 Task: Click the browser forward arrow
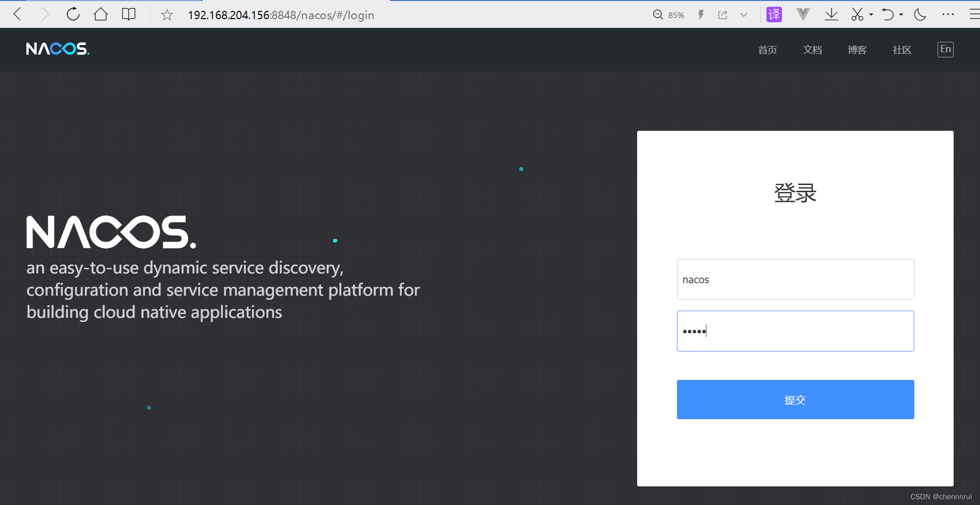tap(46, 14)
